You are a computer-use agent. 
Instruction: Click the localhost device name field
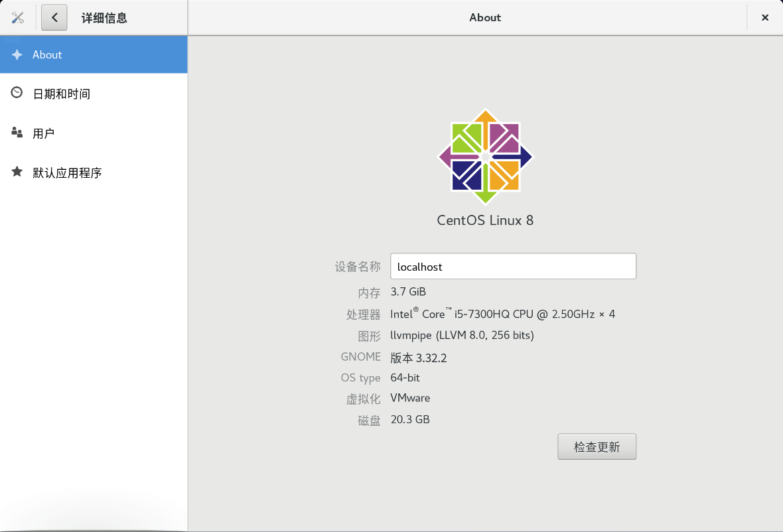click(x=514, y=267)
